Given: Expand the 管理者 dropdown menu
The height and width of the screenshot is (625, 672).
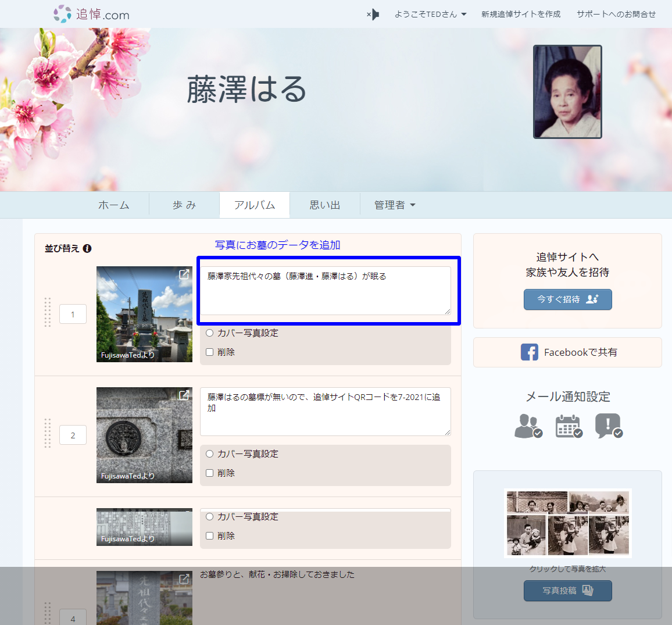Looking at the screenshot, I should point(395,205).
